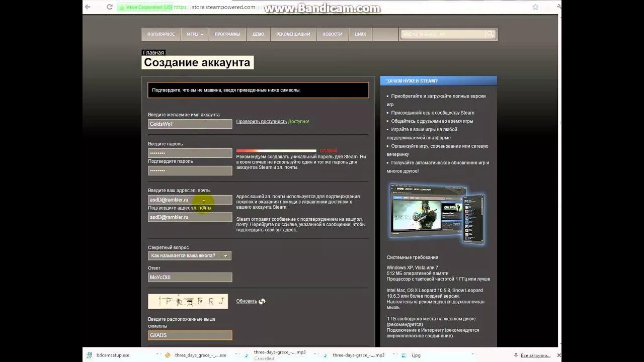Reload the page with the refresh icon
The width and height of the screenshot is (644, 362).
[x=110, y=7]
